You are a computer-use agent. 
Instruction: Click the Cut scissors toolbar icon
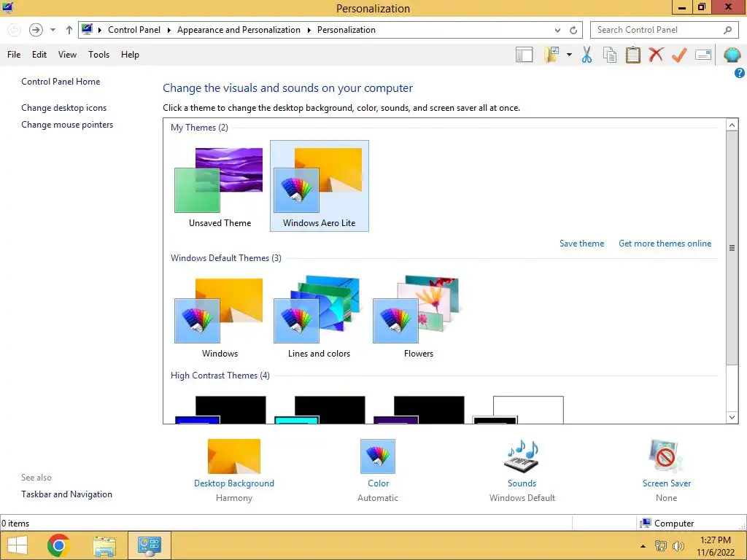tap(587, 55)
